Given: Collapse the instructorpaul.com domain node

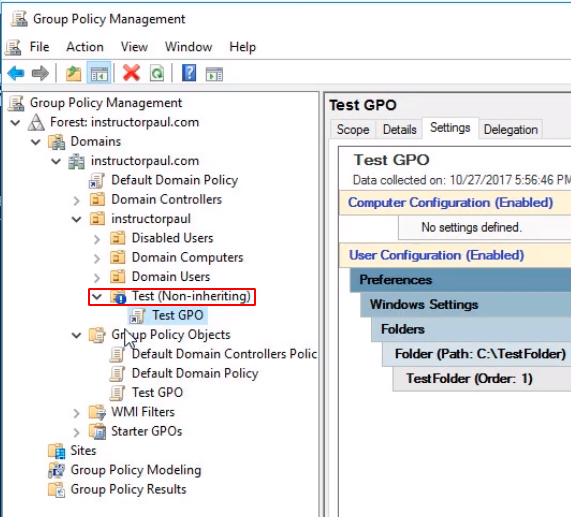Looking at the screenshot, I should [x=56, y=161].
